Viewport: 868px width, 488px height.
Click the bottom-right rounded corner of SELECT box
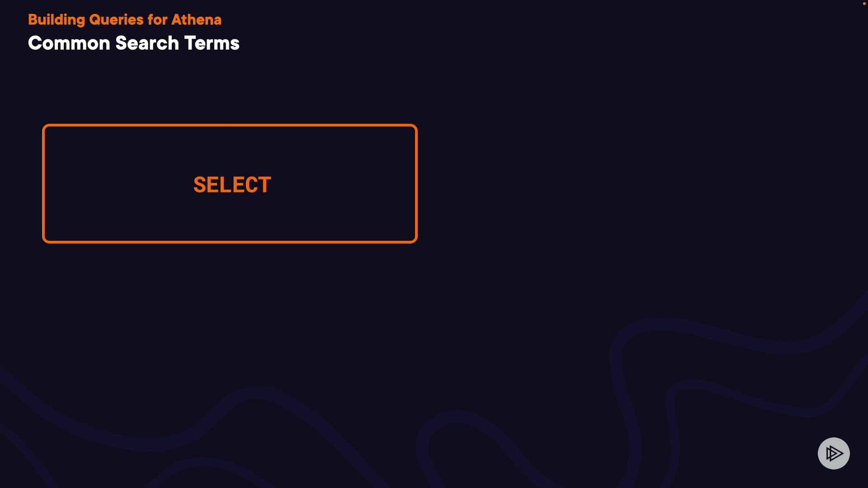pos(414,240)
